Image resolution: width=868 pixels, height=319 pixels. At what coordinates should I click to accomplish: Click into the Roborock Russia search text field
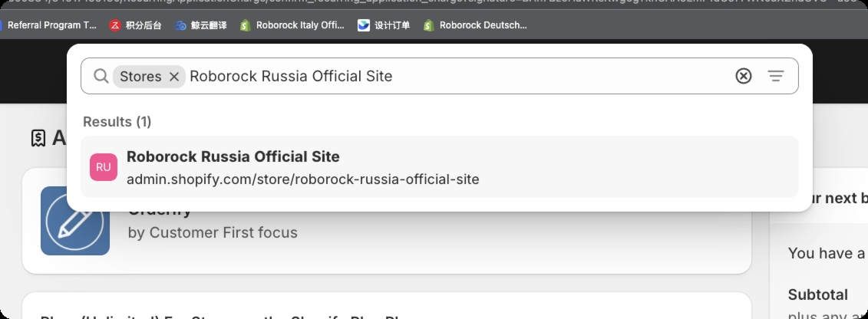[x=458, y=76]
